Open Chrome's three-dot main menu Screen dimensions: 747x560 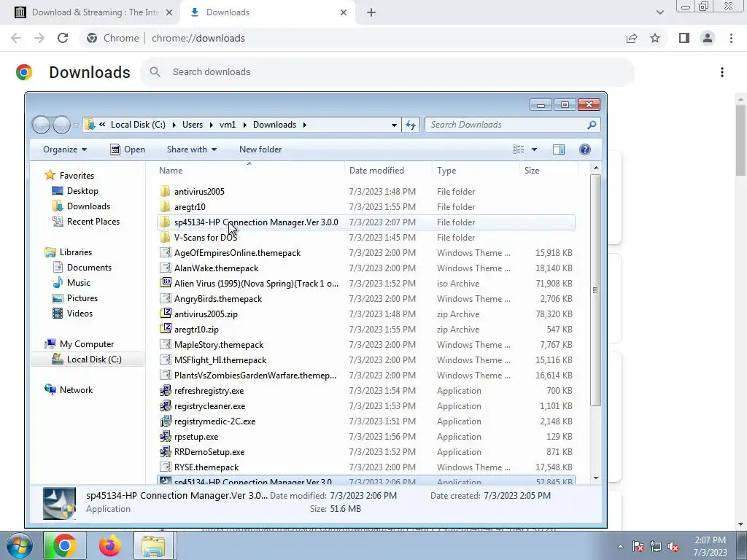[x=731, y=38]
